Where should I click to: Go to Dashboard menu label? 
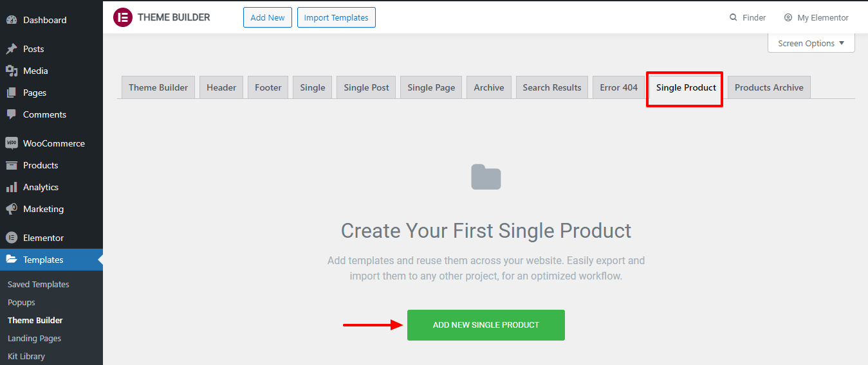click(x=45, y=20)
